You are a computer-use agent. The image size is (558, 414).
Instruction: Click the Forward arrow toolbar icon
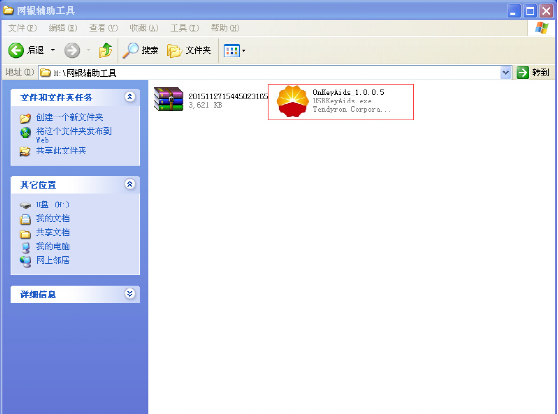pos(72,50)
